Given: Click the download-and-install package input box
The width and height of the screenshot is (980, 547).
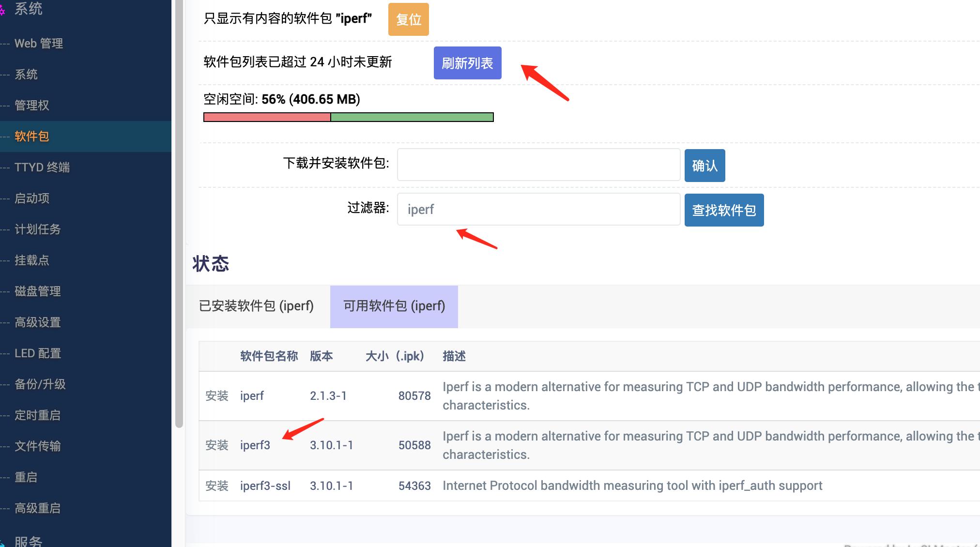Looking at the screenshot, I should (538, 165).
